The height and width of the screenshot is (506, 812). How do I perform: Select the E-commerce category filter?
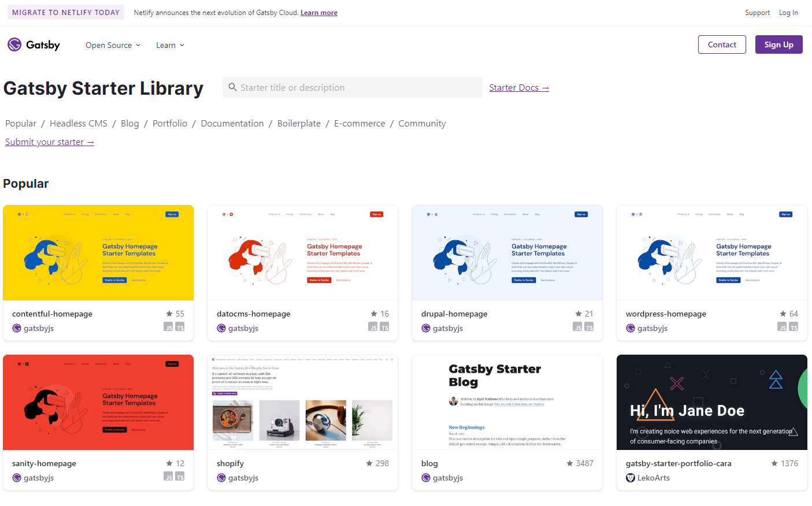point(359,123)
